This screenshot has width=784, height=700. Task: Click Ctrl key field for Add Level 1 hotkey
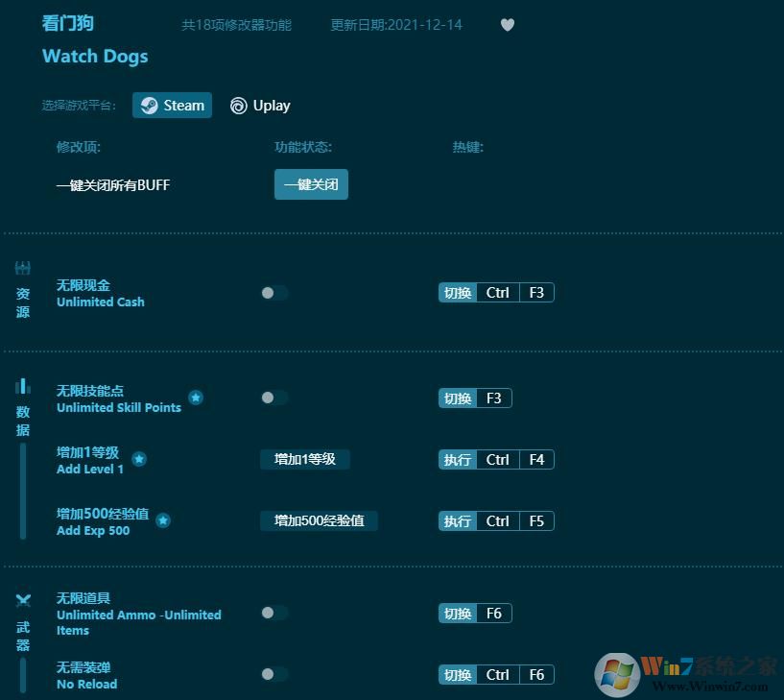(x=498, y=460)
